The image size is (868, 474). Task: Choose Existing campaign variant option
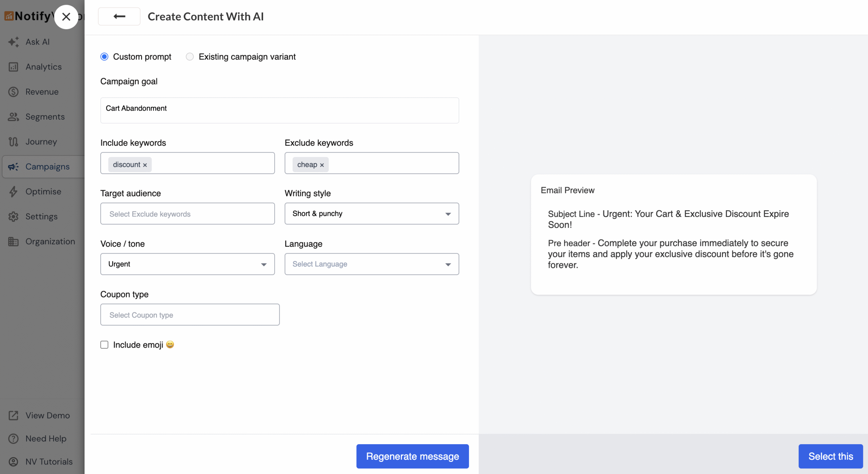point(190,57)
